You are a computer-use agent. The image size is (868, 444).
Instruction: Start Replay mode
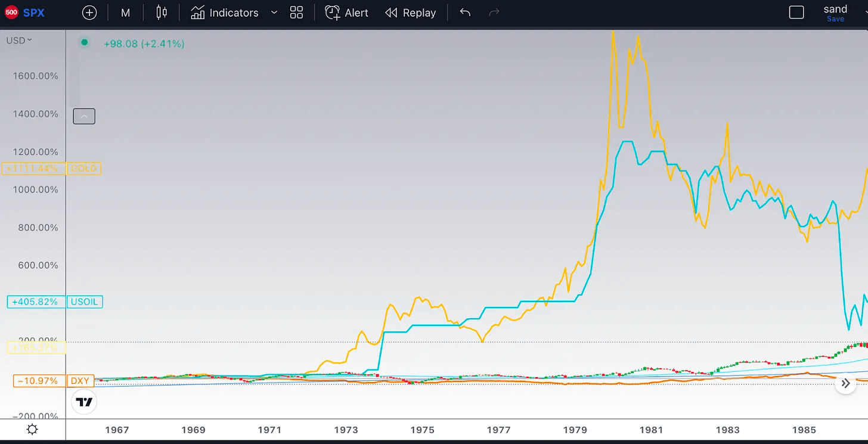pyautogui.click(x=411, y=13)
